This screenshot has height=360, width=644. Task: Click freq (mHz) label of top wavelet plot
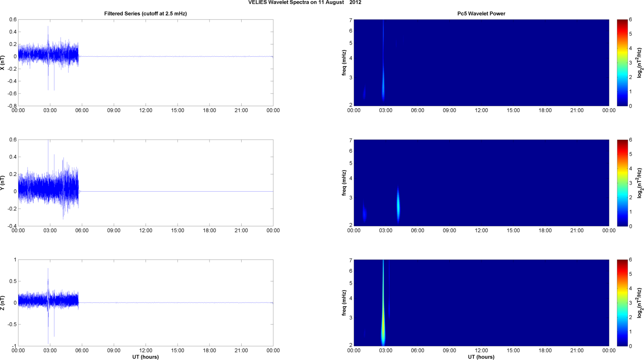click(344, 63)
